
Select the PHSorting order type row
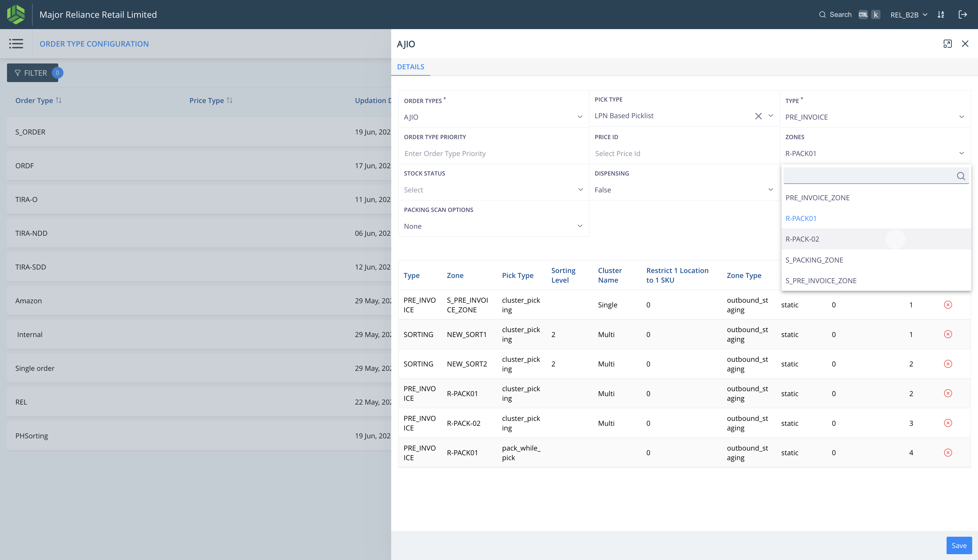(x=199, y=436)
